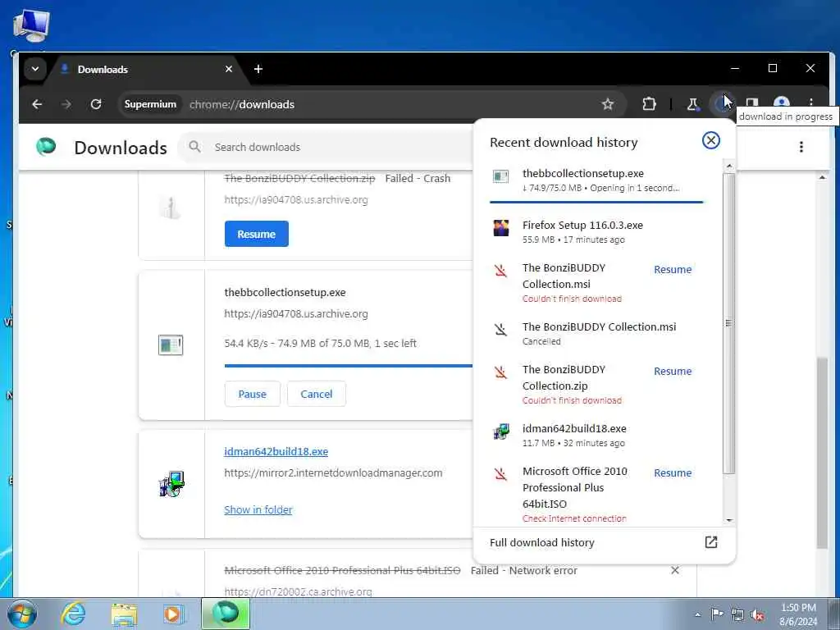
Task: Click popup scrollbar up arrow
Action: pos(729,167)
